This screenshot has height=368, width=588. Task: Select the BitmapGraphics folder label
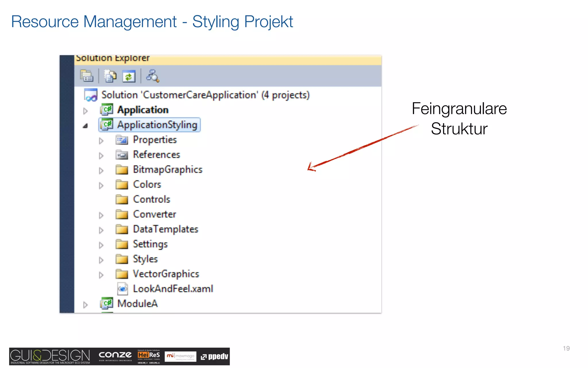(168, 170)
